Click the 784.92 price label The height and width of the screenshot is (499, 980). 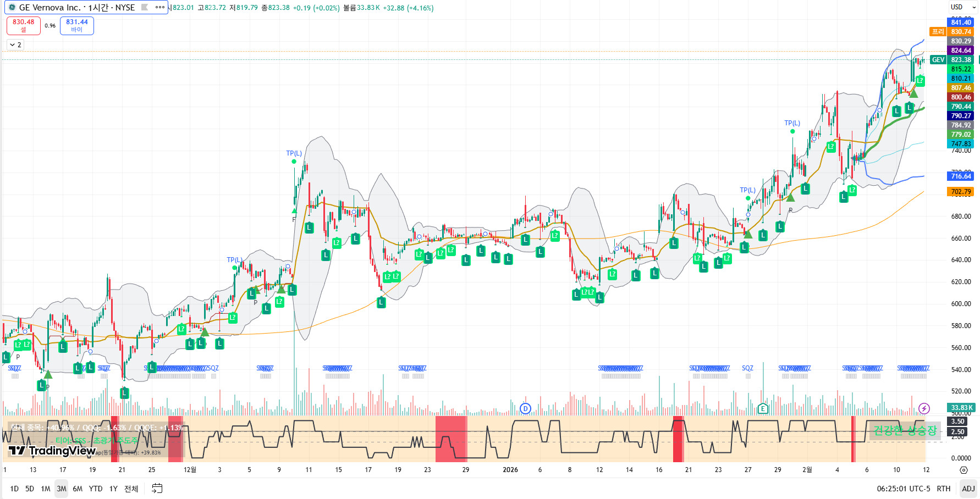pyautogui.click(x=961, y=125)
